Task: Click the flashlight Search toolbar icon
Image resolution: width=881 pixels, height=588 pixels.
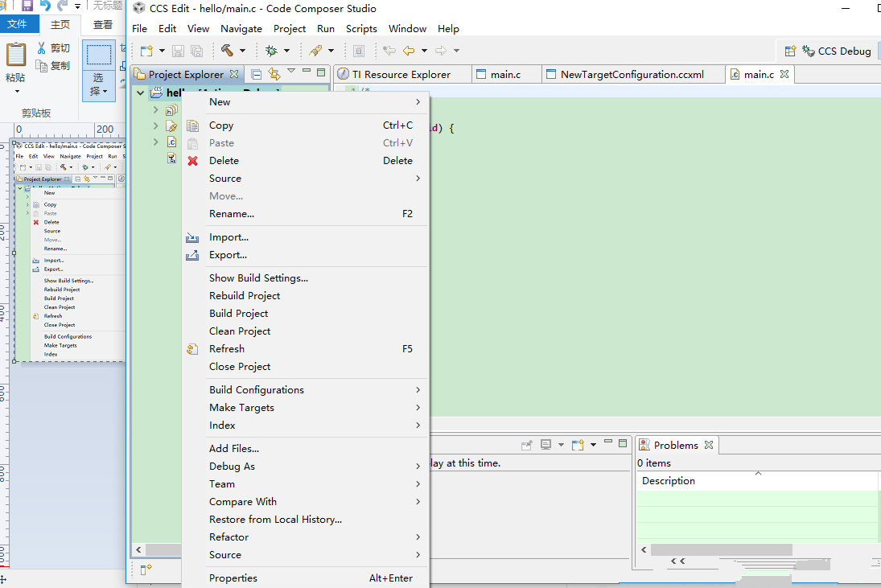Action: click(x=315, y=51)
